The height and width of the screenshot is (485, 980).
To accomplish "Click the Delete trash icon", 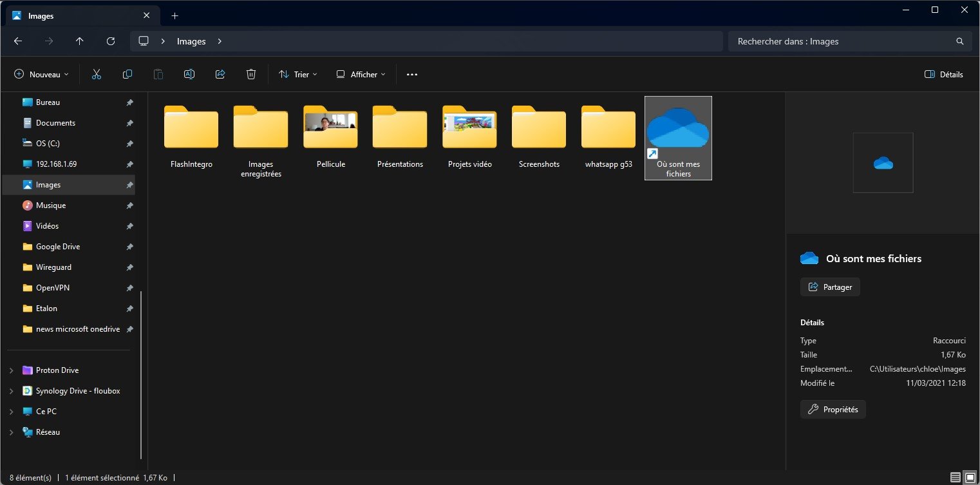I will (251, 74).
